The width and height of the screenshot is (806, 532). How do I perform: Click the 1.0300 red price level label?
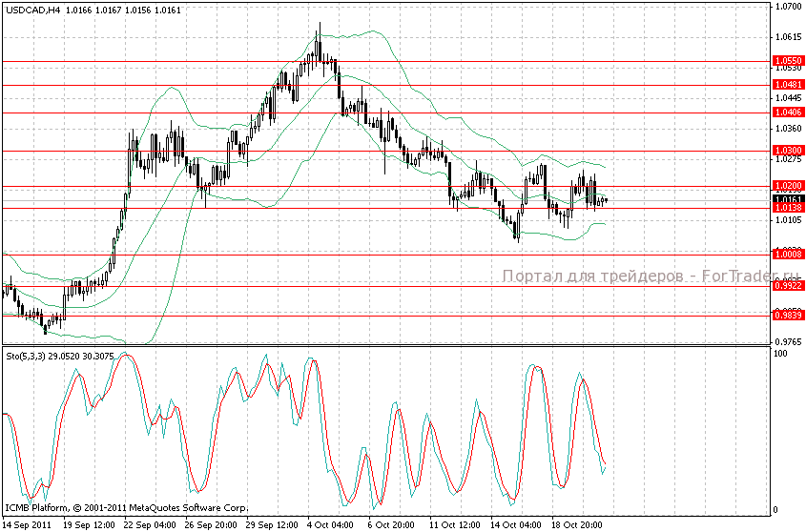[x=788, y=150]
